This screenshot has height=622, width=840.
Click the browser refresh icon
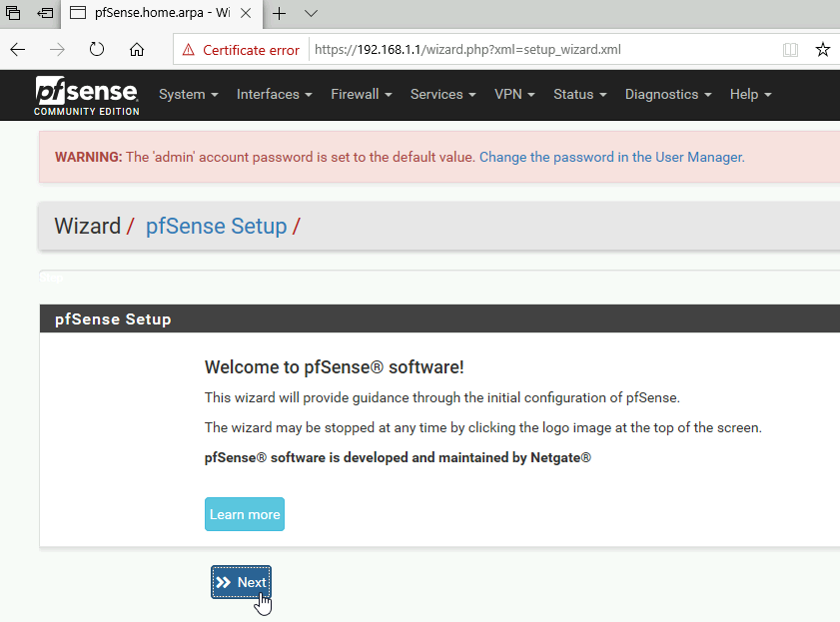pos(97,50)
